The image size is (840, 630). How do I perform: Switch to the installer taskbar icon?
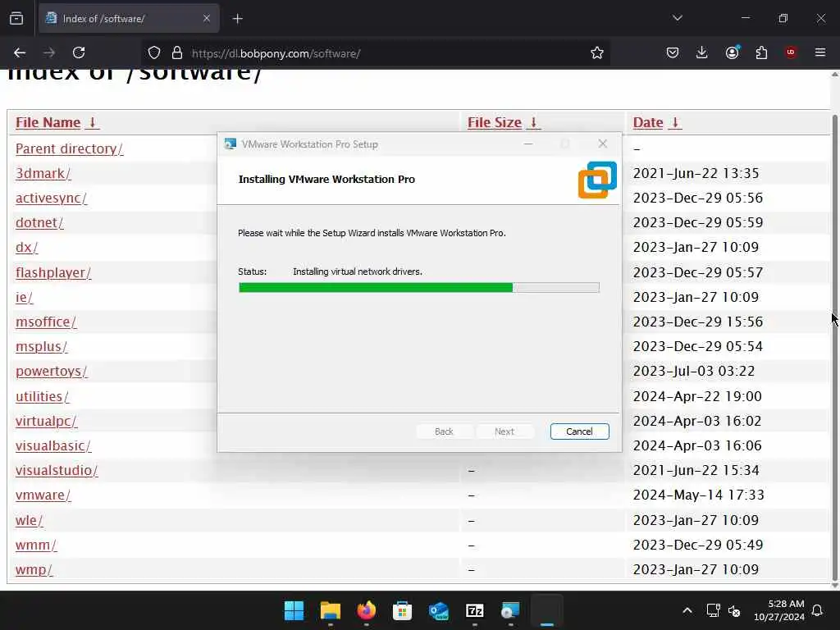[x=510, y=610]
